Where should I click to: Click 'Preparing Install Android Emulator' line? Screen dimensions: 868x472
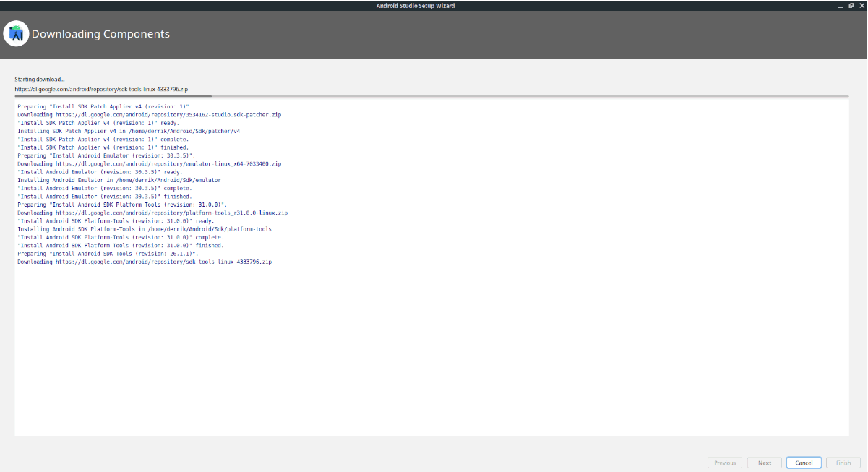point(106,155)
